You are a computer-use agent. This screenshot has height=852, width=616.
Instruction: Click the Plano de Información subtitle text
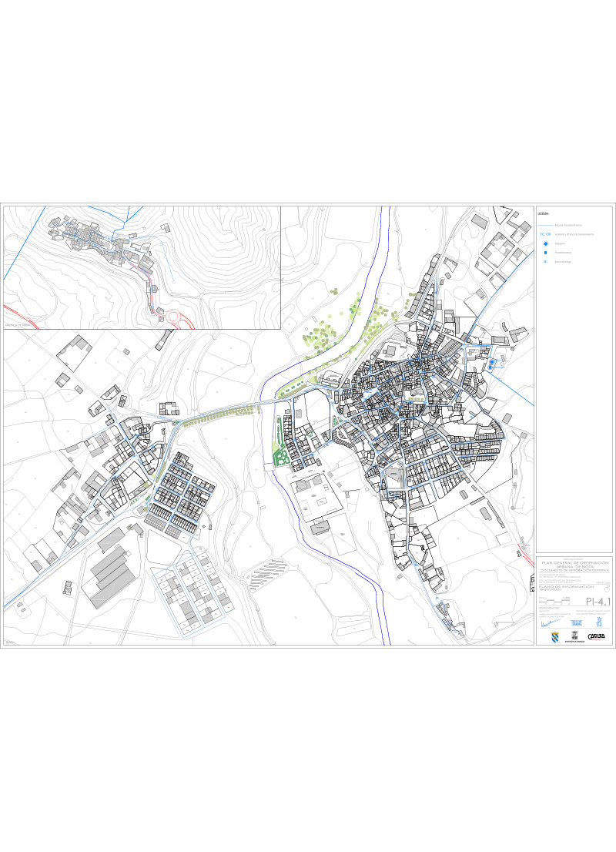click(566, 586)
